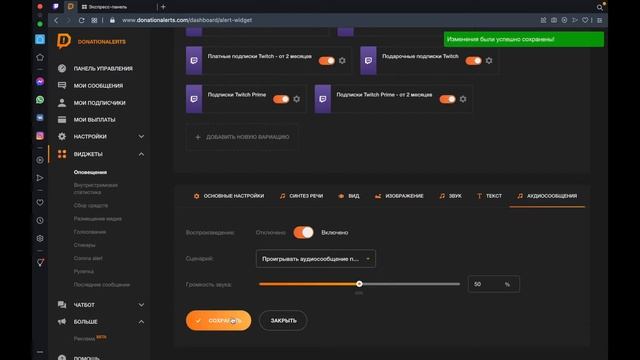Switch to Синтез речи tab
640x360 pixels.
(x=301, y=196)
